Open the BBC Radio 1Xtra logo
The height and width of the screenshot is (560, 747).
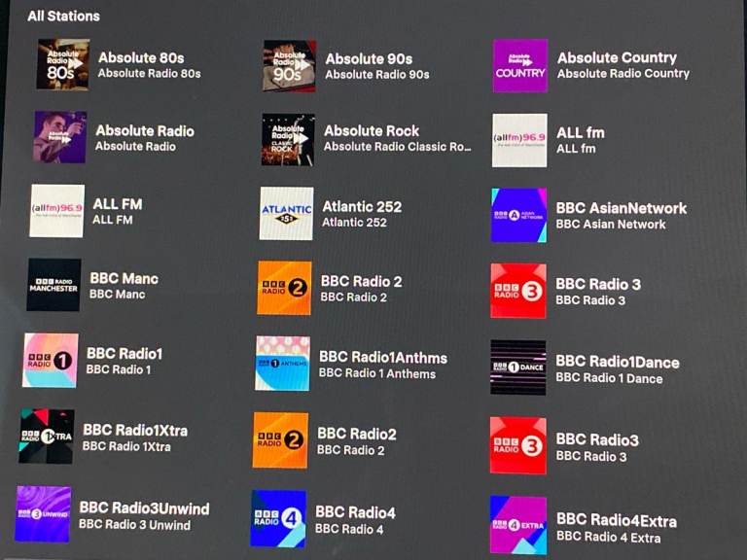[47, 436]
